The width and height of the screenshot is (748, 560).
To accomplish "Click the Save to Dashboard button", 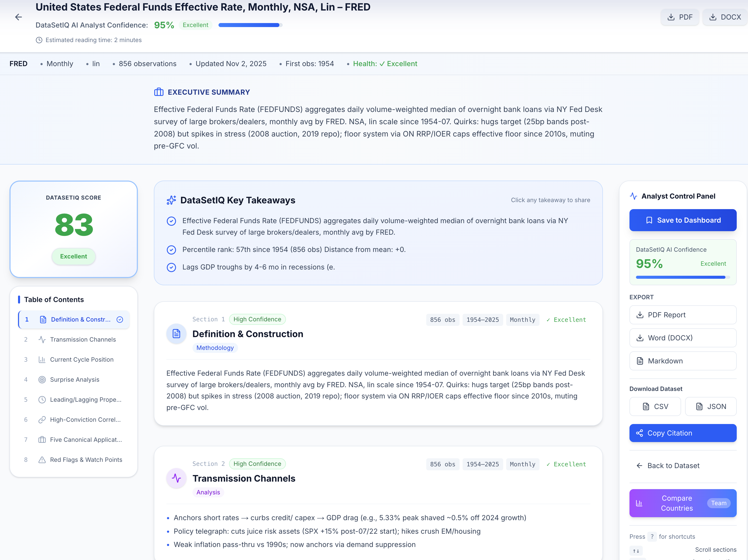I will 683,220.
